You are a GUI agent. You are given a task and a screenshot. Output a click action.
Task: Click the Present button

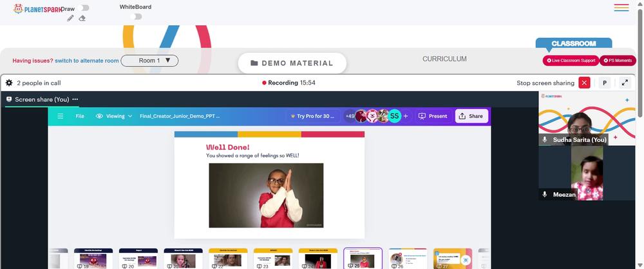(433, 116)
